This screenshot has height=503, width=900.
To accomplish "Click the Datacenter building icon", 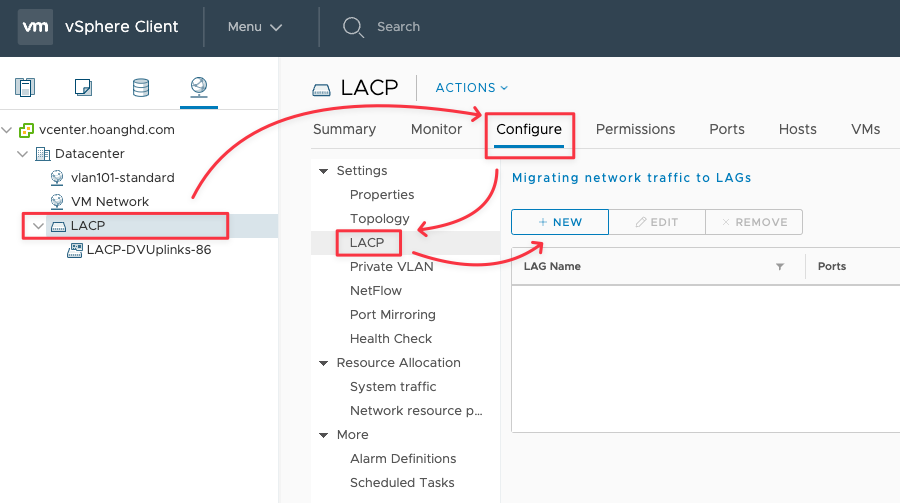I will [x=42, y=154].
